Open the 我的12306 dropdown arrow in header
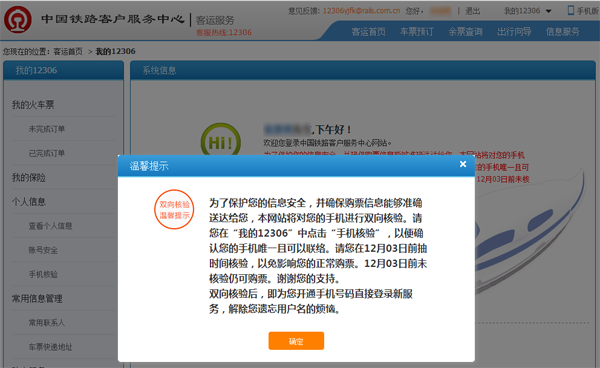600x368 pixels. click(548, 11)
